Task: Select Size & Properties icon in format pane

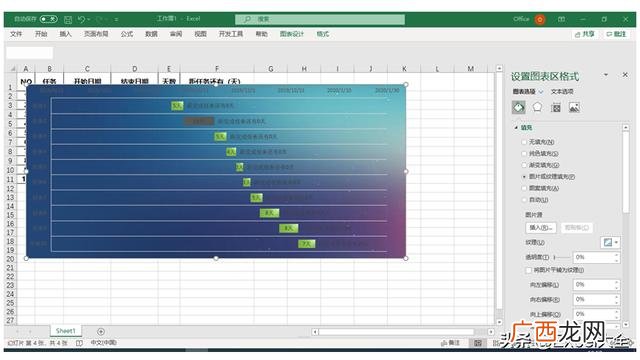Action: tap(556, 108)
